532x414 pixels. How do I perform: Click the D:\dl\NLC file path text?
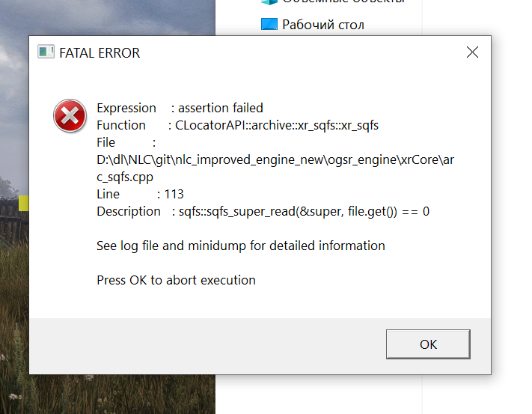(275, 159)
